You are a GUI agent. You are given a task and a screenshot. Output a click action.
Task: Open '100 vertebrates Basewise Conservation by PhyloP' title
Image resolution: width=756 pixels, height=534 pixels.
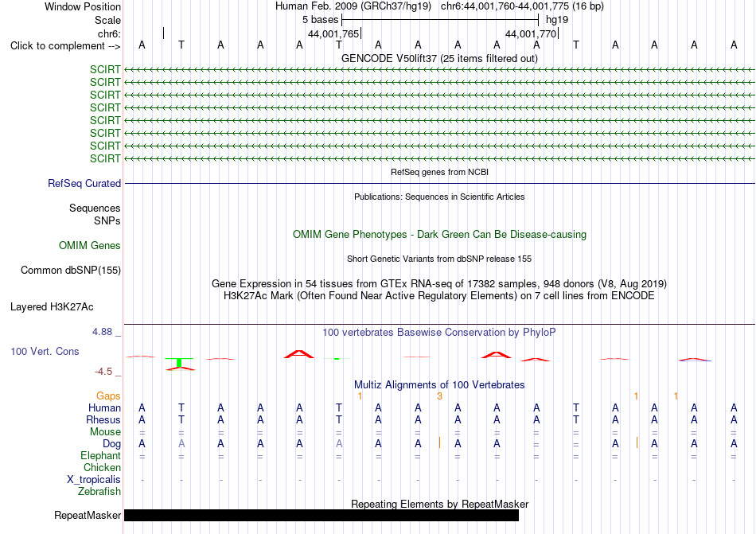click(439, 333)
